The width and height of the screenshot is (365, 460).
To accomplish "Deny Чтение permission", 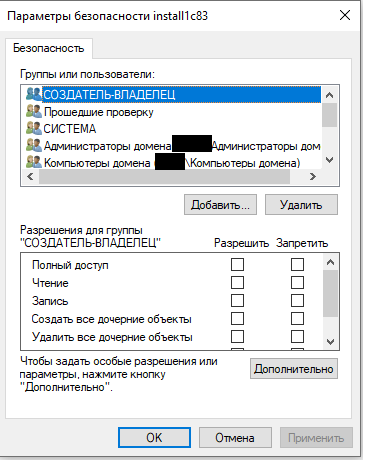I will pyautogui.click(x=297, y=283).
